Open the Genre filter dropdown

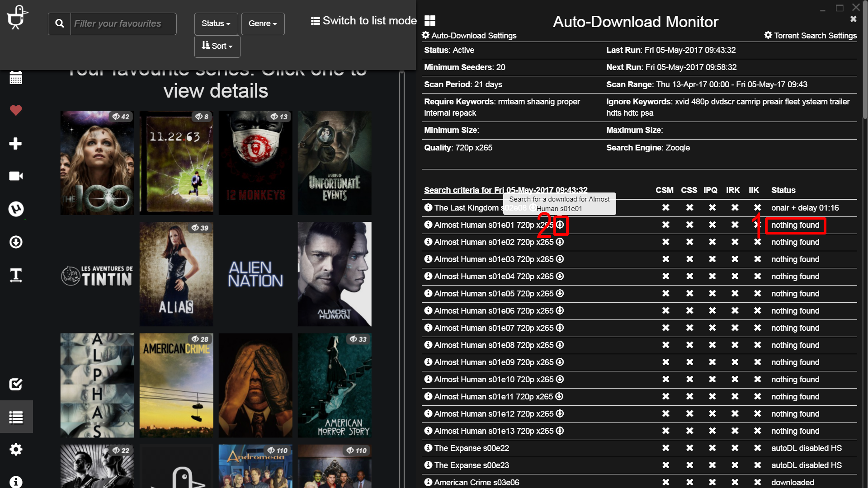(x=263, y=23)
